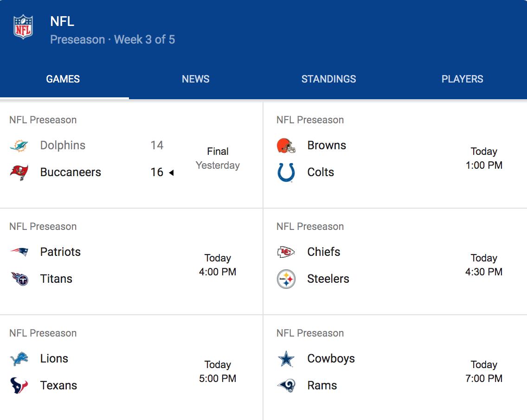Click the Titans team logo
Image resolution: width=527 pixels, height=420 pixels.
(19, 279)
